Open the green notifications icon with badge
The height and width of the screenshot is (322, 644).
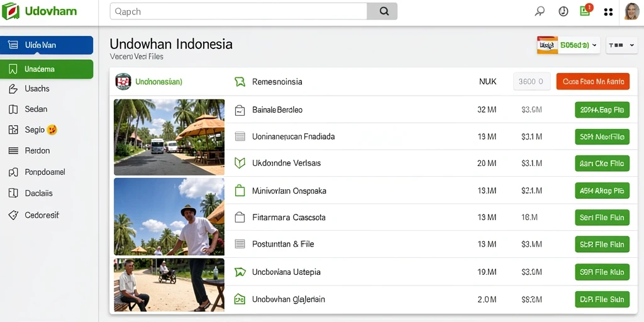[x=586, y=10]
